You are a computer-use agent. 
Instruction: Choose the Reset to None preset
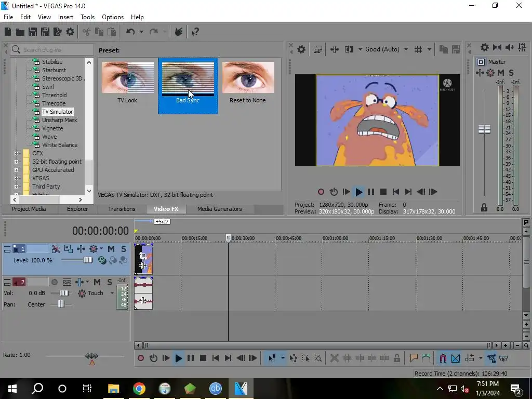(x=248, y=83)
